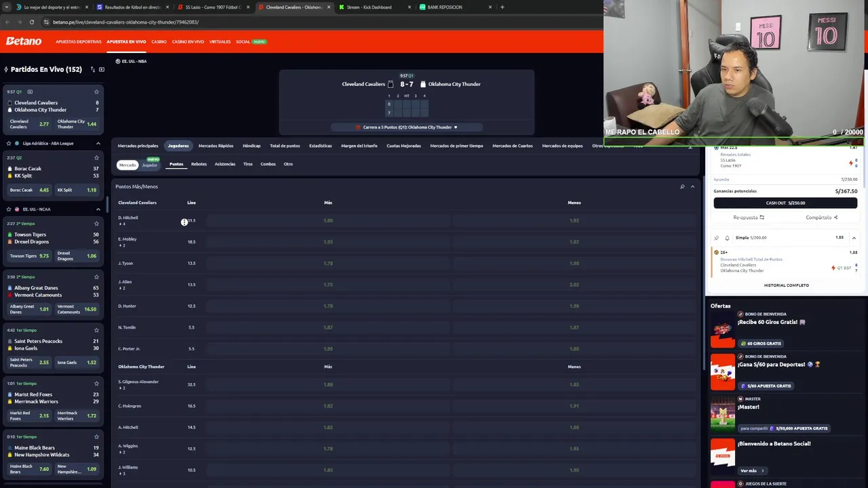Bet Más 1.88 on S. Gilgeous-Alexander
The width and height of the screenshot is (868, 488).
tap(328, 384)
